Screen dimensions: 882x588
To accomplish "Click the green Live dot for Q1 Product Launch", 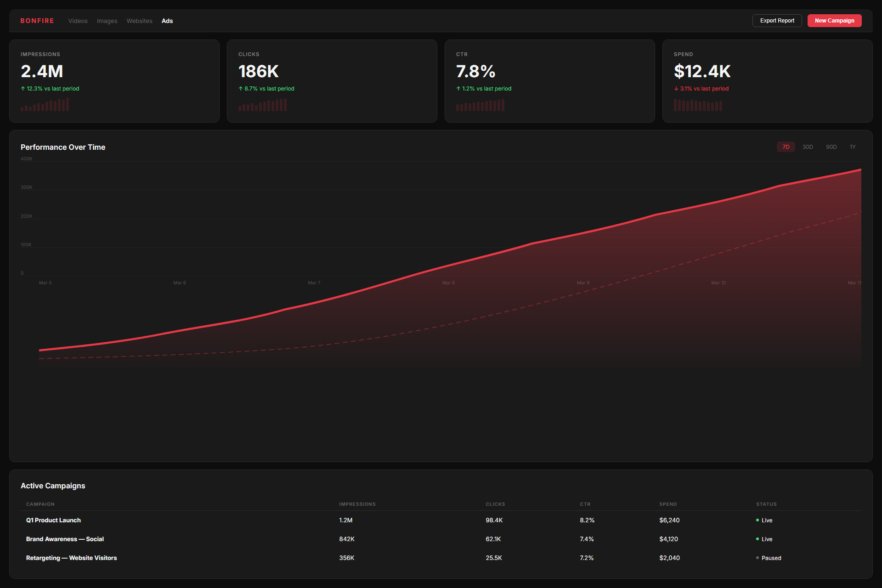I will click(x=758, y=520).
